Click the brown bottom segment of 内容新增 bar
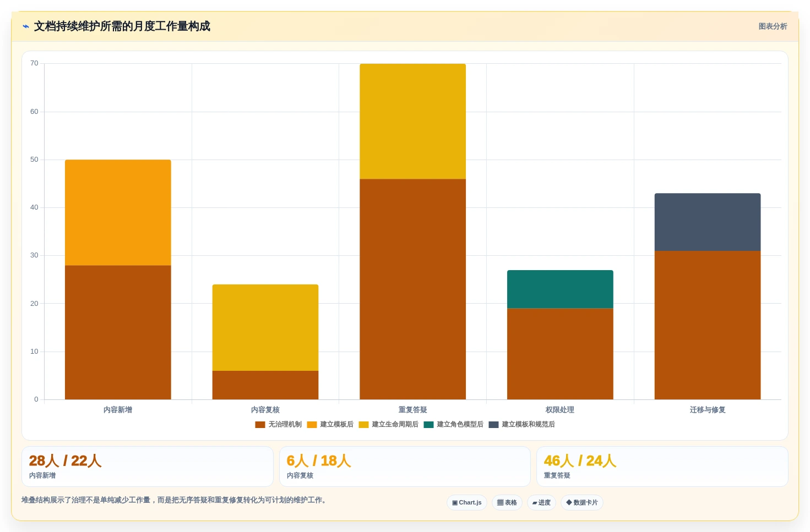810x532 pixels. coord(118,332)
